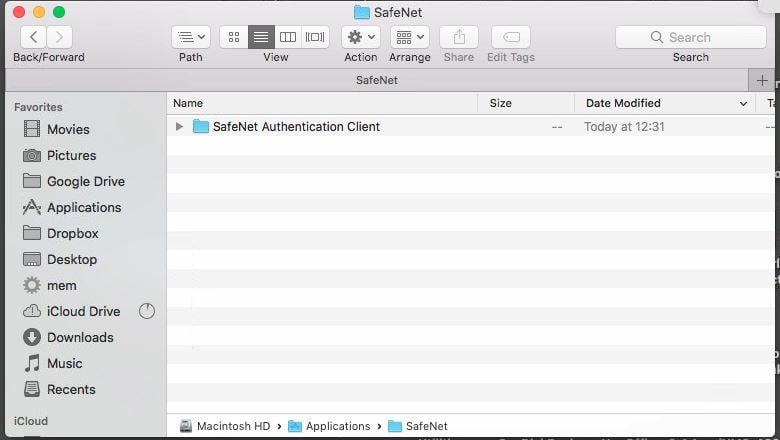Zoom the Finder window with green button
Image resolution: width=780 pixels, height=440 pixels.
tap(59, 12)
